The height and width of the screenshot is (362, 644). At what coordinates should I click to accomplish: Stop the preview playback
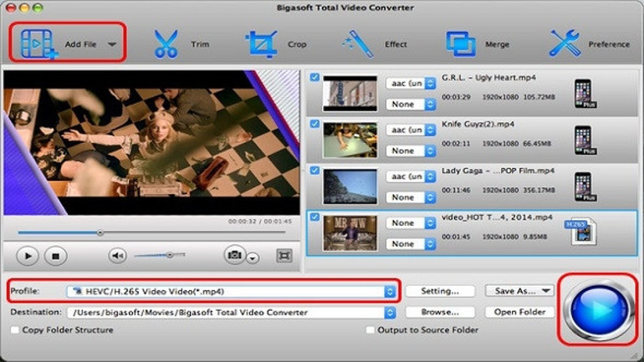coord(55,256)
